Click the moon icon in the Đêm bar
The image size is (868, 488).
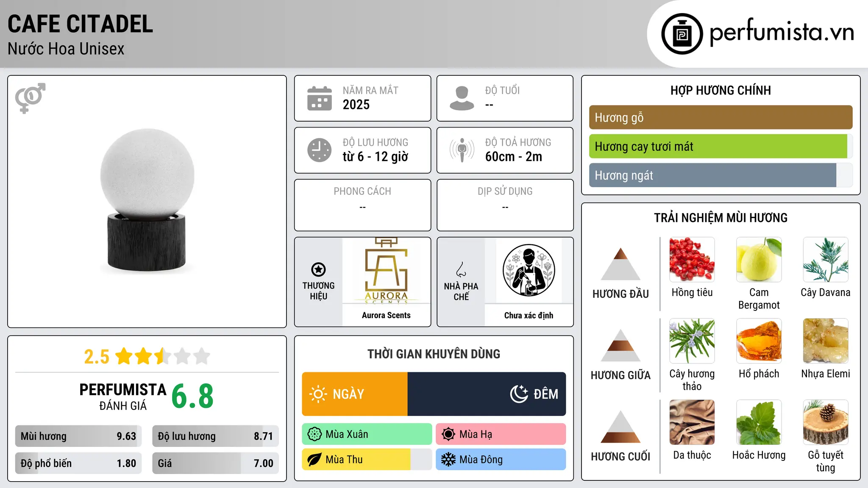click(x=519, y=394)
